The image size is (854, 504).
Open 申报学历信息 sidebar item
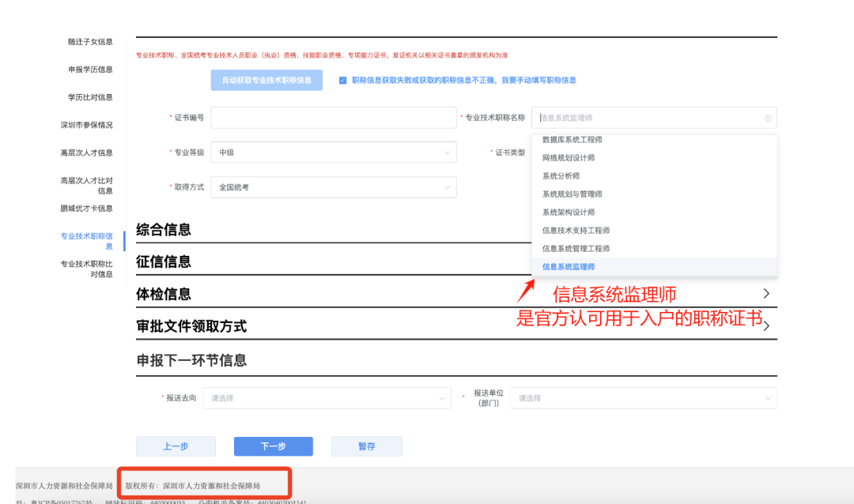(90, 70)
